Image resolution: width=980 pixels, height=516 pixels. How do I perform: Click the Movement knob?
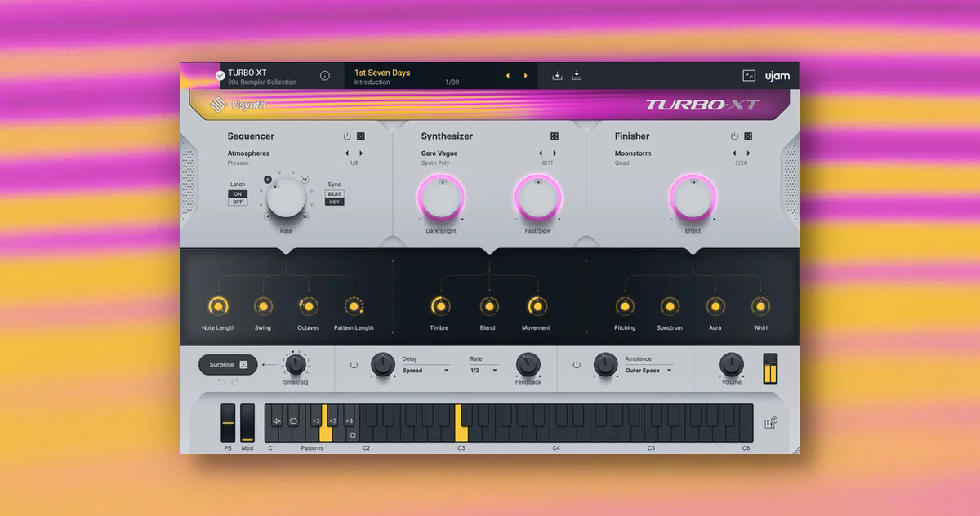(x=536, y=306)
